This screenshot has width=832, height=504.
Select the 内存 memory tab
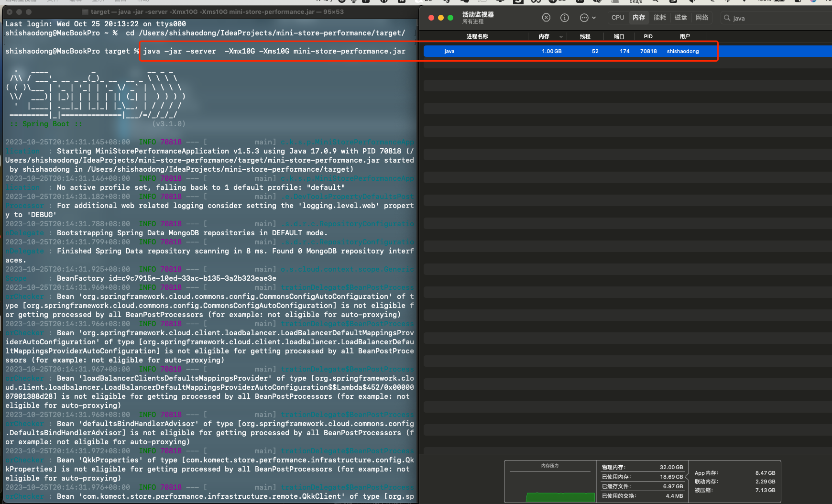point(639,18)
